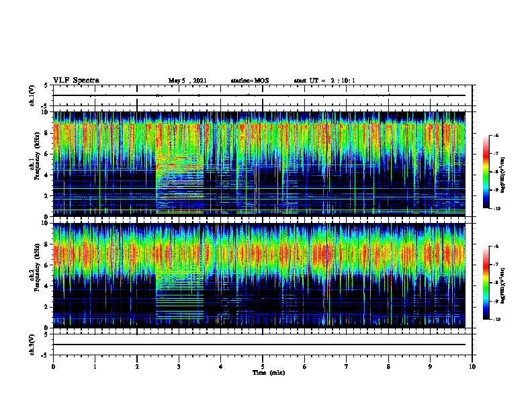Click the "start UT = 2 : 10: 1" text
The width and height of the screenshot is (532, 411).
click(324, 81)
